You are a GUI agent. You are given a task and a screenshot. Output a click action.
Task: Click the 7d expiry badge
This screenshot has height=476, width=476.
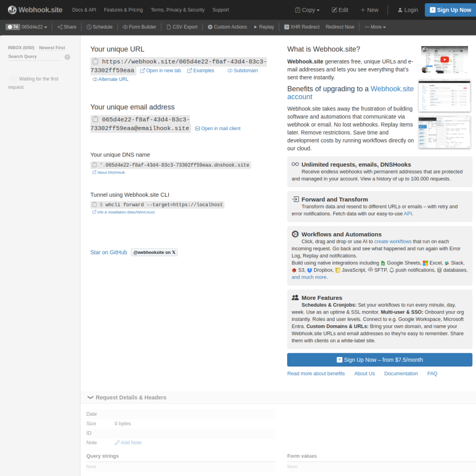[13, 27]
